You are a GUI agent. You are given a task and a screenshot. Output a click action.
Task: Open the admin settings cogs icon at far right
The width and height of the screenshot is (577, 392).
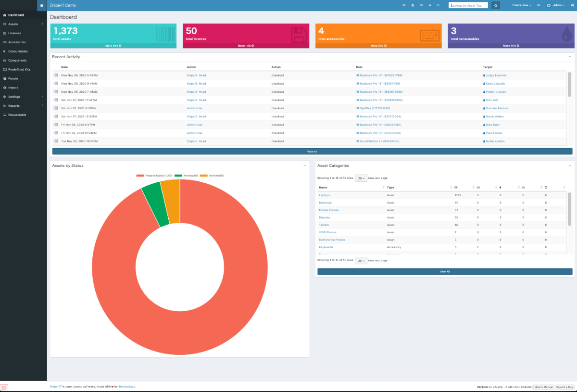tap(572, 5)
